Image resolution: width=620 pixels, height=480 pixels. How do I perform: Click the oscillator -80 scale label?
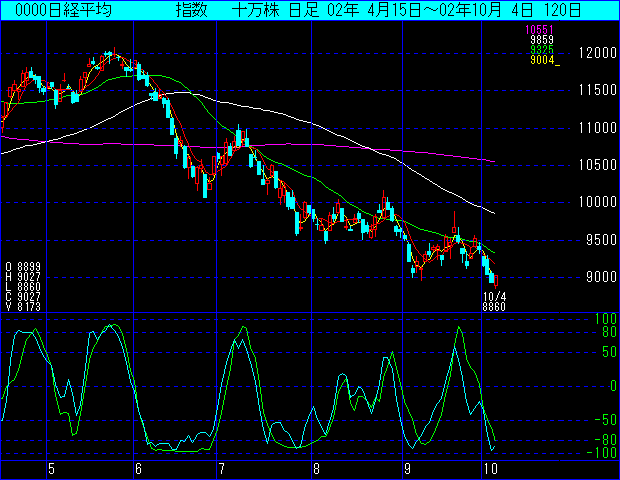click(x=606, y=440)
